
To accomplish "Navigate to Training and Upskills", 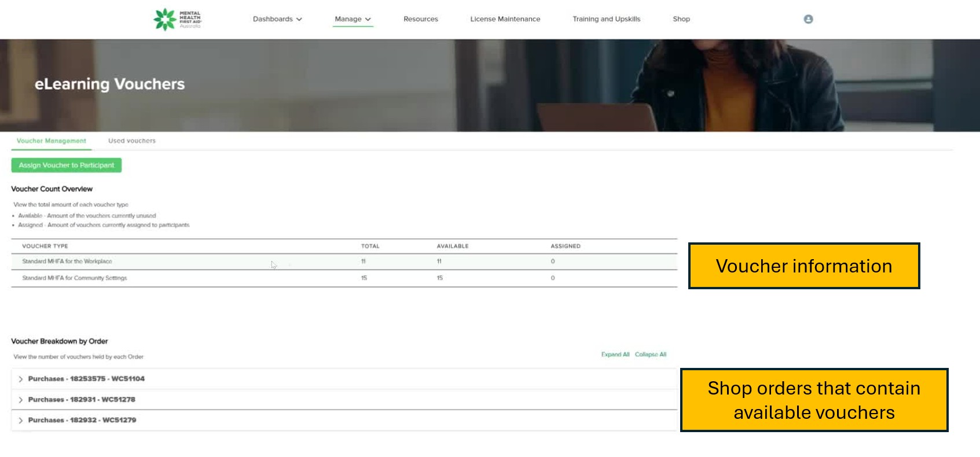I will (x=606, y=19).
